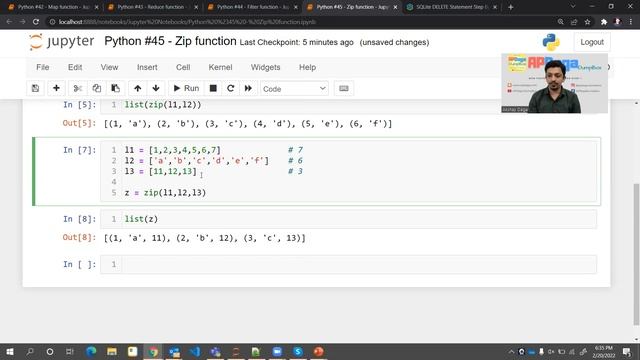
Task: Open the Help menu
Action: [x=307, y=67]
